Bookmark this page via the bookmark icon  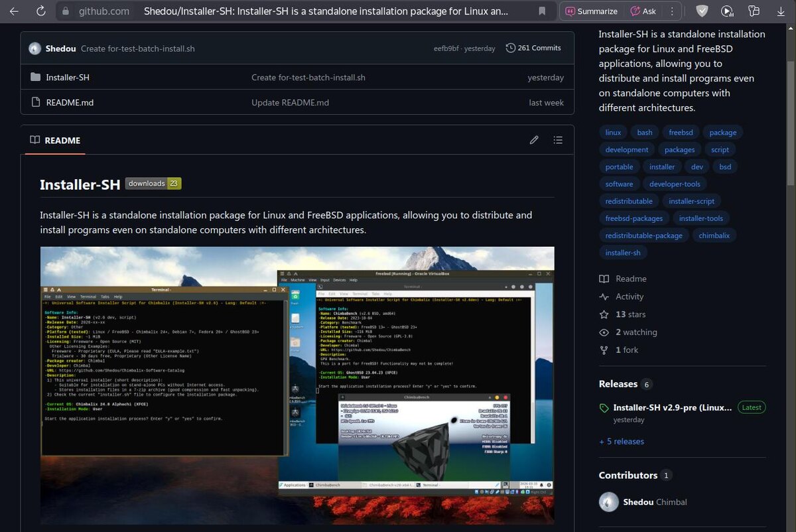click(x=542, y=11)
